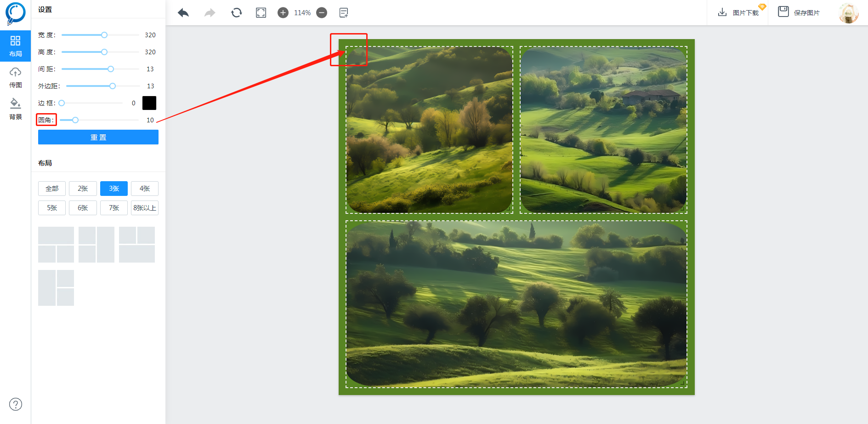Click the app logo icon

15,13
